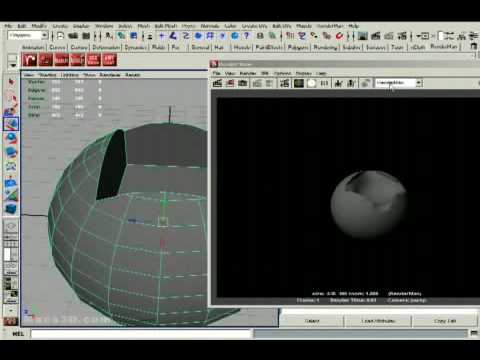Select the Soft Modification tool
480x360 pixels.
(11, 182)
